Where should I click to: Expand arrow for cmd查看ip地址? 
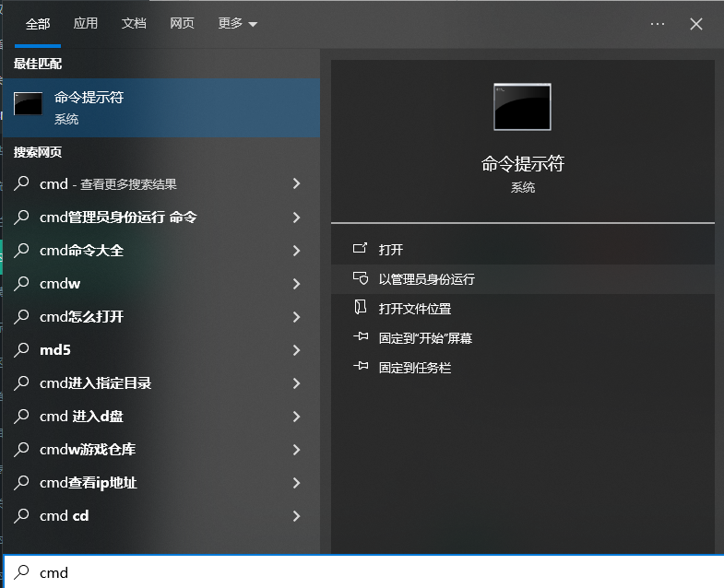pyautogui.click(x=296, y=483)
